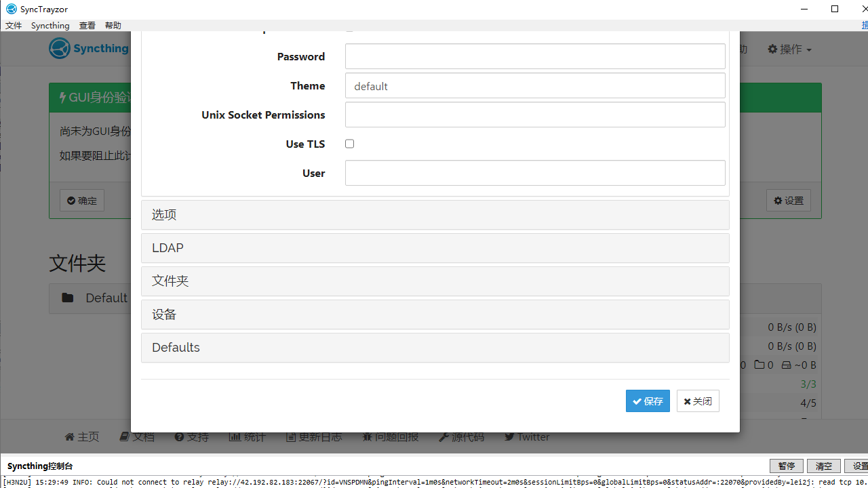Click the bar chart icon beside 统计
The width and height of the screenshot is (868, 488).
[x=235, y=437]
